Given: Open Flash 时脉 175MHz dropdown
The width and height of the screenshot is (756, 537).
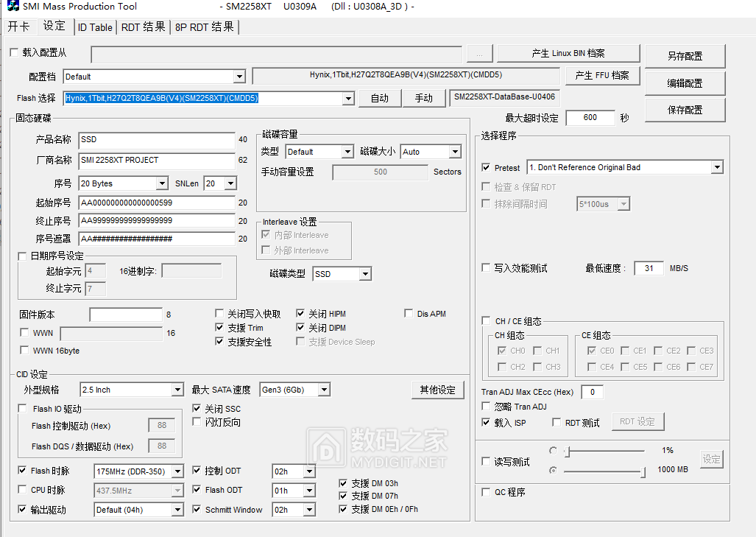Looking at the screenshot, I should [x=177, y=472].
